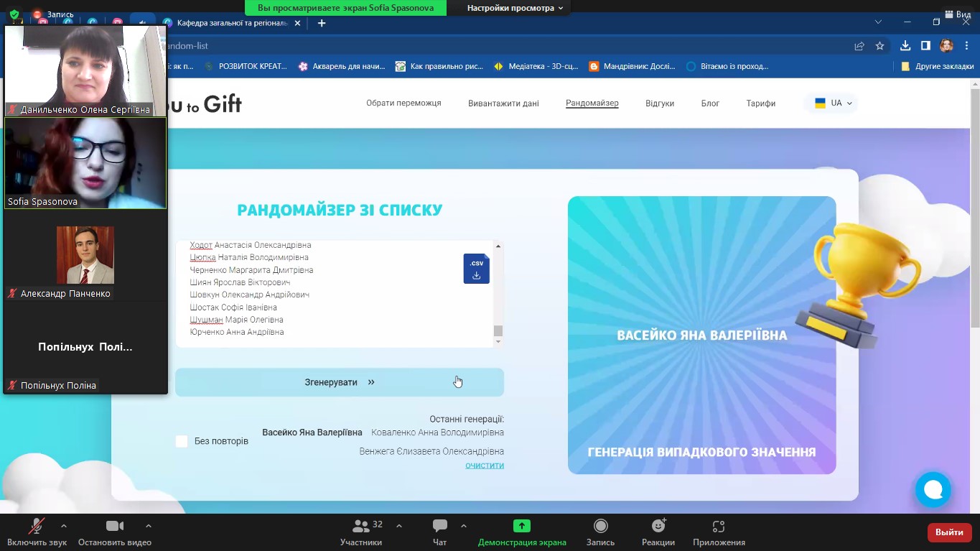Bookmark the page with star icon
The image size is (980, 551).
coord(879,46)
